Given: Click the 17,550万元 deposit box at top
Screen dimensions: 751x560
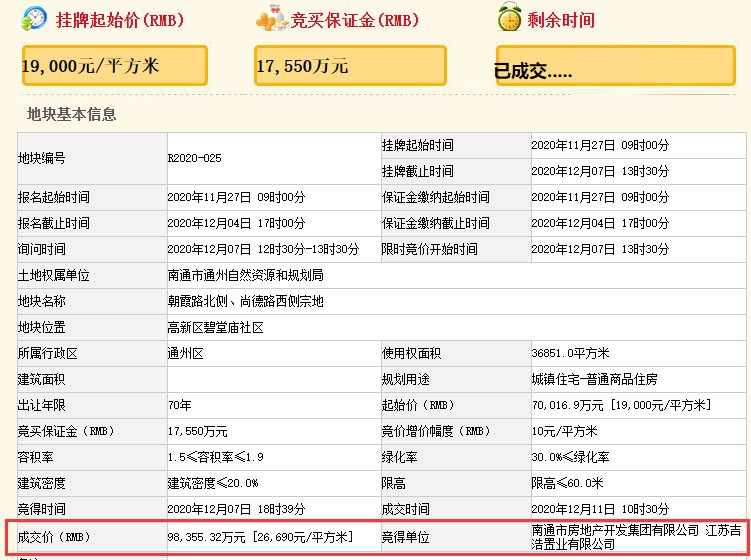Looking at the screenshot, I should (x=350, y=66).
